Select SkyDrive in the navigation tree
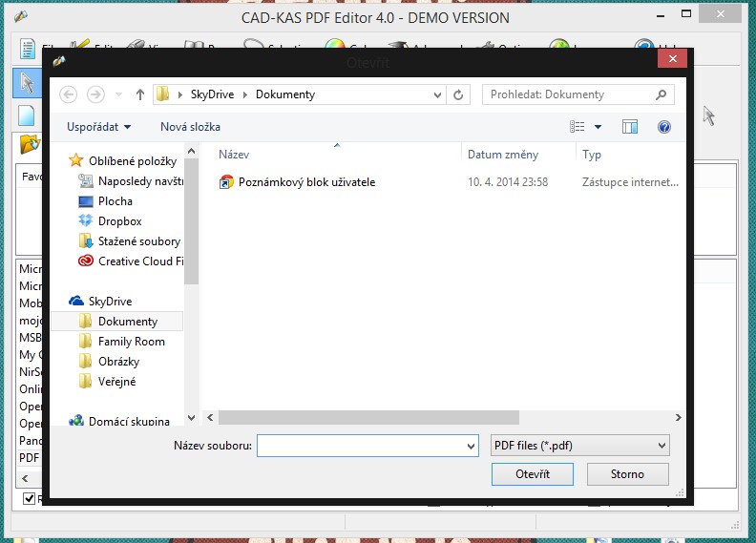 tap(111, 302)
